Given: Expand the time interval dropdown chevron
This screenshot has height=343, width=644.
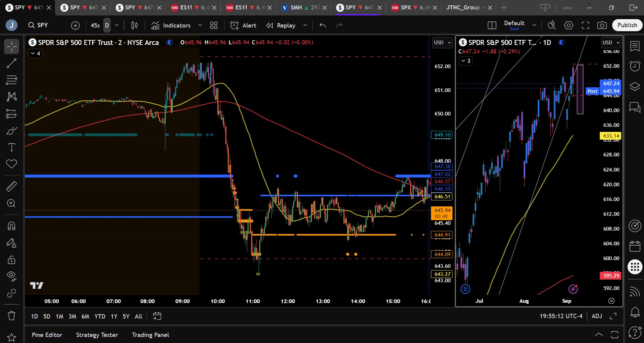Looking at the screenshot, I should click(x=117, y=25).
